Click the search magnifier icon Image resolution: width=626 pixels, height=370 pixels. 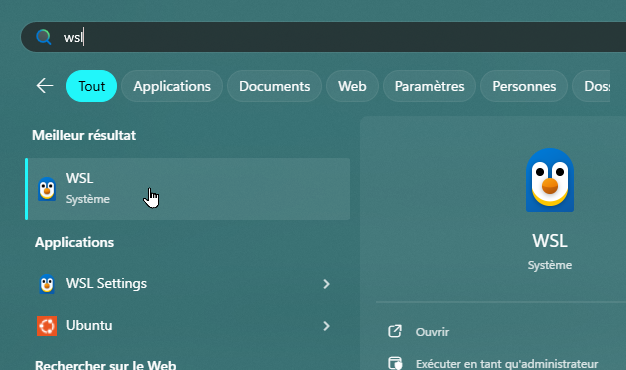coord(44,37)
